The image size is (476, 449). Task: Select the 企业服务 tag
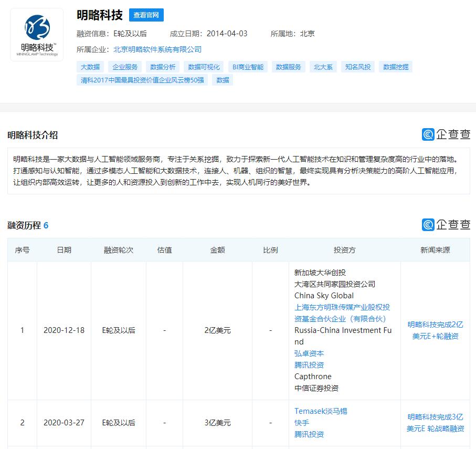click(125, 67)
